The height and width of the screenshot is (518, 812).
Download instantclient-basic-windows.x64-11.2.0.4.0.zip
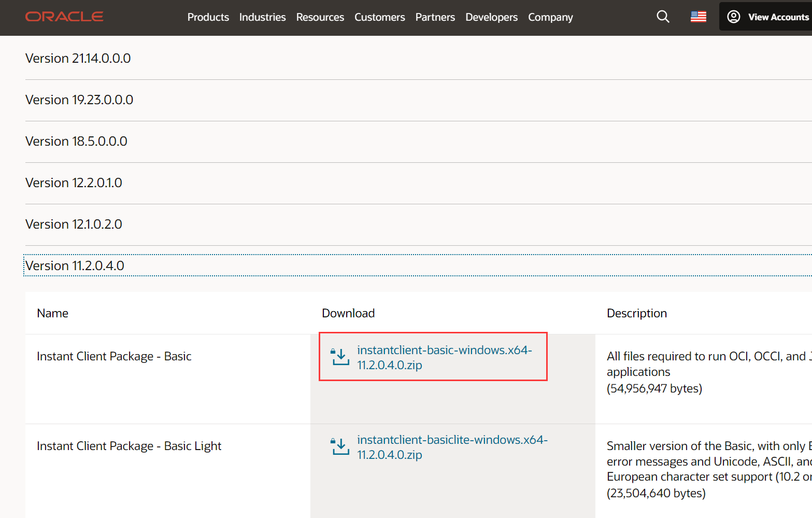coord(444,357)
